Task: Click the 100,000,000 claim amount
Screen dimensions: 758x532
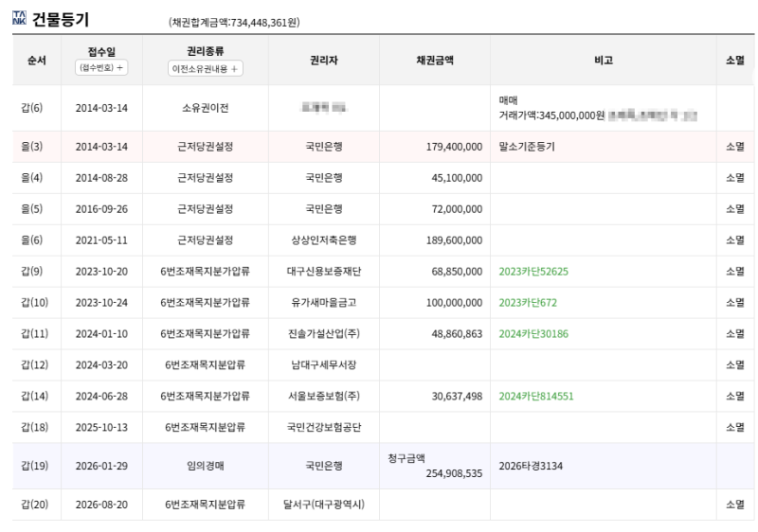Action: (454, 303)
